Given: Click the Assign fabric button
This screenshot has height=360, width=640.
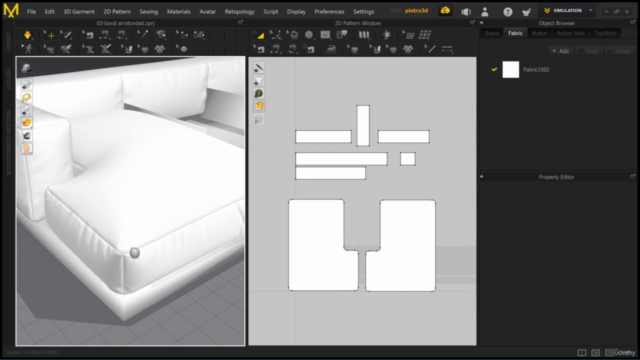Looking at the screenshot, I should 619,51.
